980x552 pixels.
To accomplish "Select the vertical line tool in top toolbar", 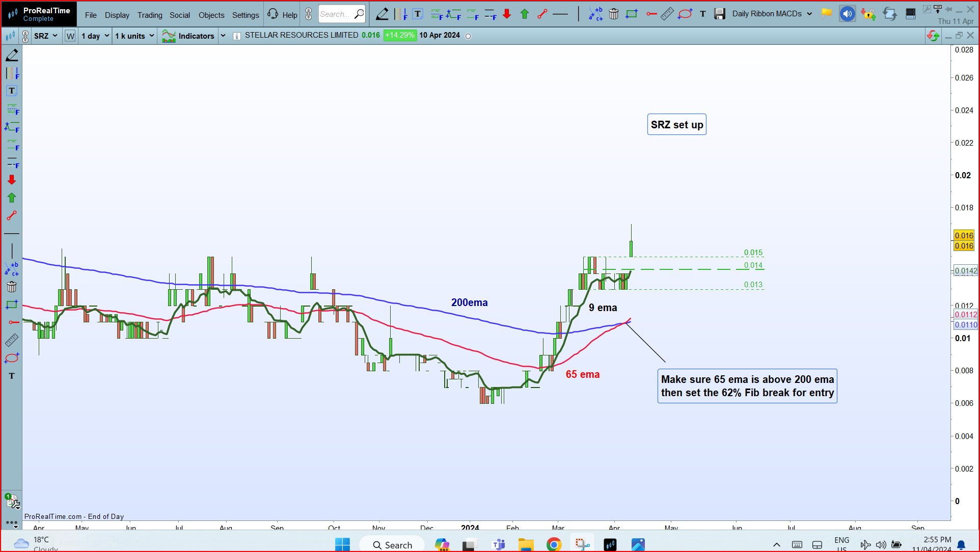I will [579, 14].
